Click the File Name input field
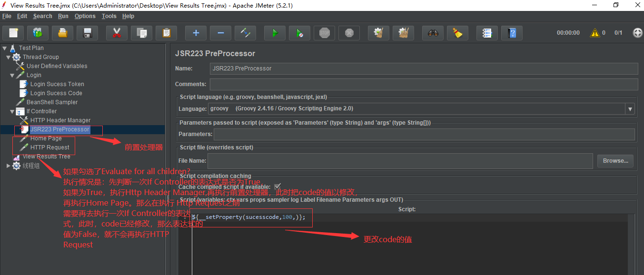Viewport: 644px width, 275px height. click(x=400, y=161)
